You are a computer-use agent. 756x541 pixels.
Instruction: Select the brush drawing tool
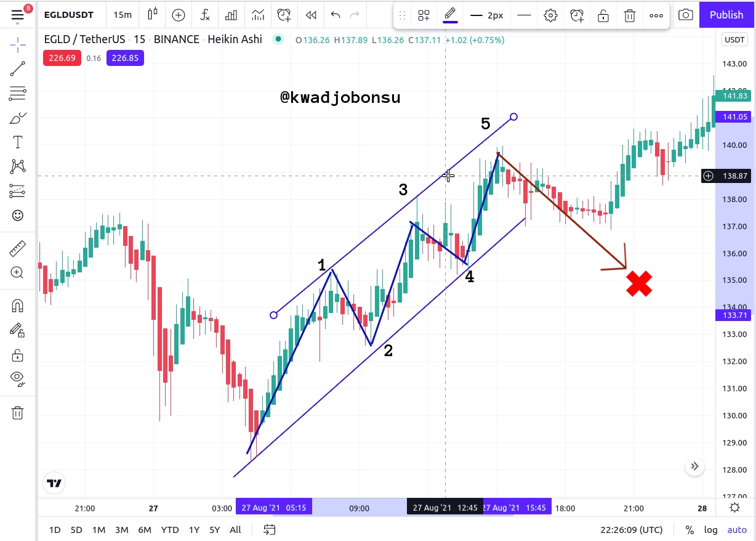tap(18, 118)
